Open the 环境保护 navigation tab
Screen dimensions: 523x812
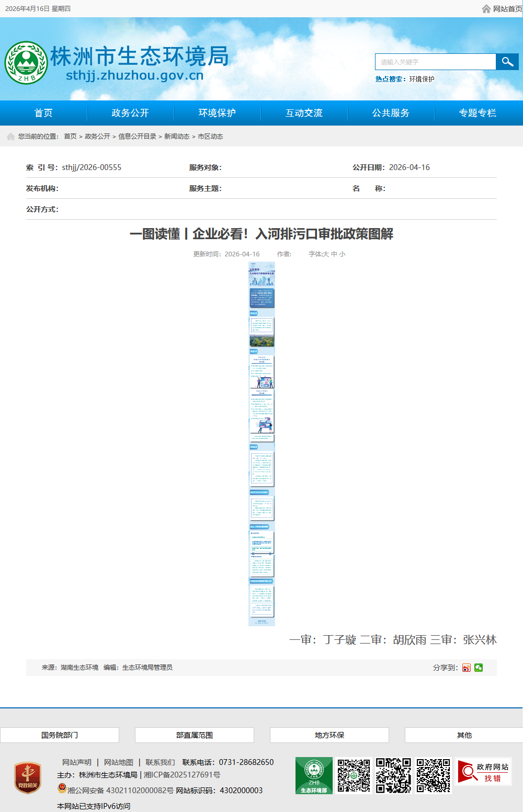pyautogui.click(x=217, y=113)
